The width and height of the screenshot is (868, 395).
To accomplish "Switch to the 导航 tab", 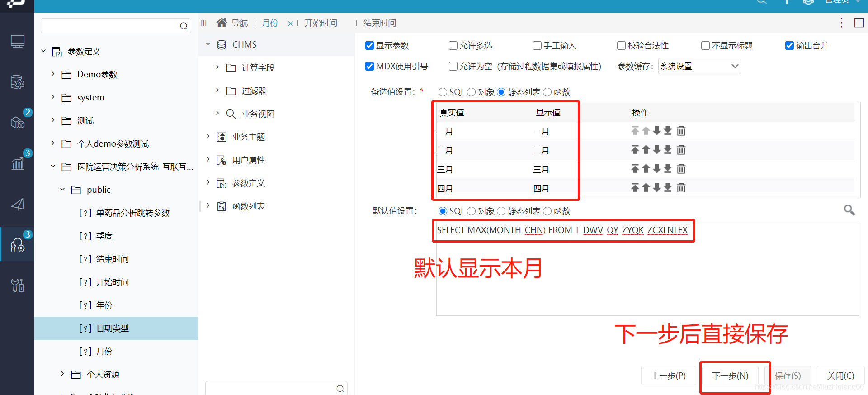I will point(240,23).
